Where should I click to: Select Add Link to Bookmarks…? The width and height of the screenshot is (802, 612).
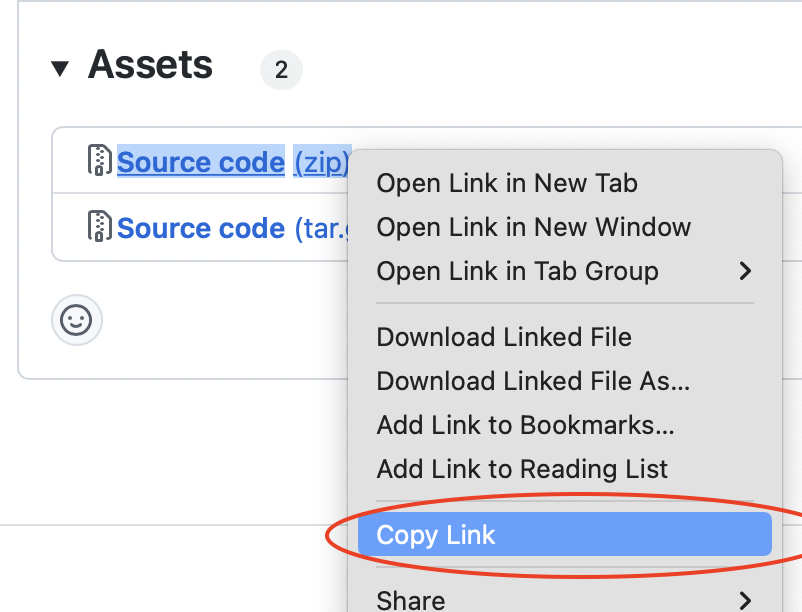525,425
